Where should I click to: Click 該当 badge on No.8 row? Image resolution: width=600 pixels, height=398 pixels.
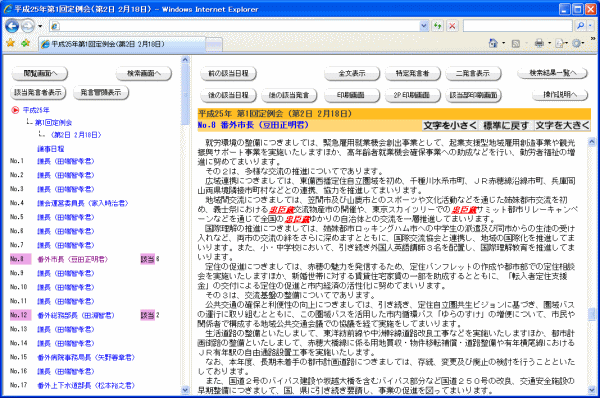pyautogui.click(x=147, y=259)
